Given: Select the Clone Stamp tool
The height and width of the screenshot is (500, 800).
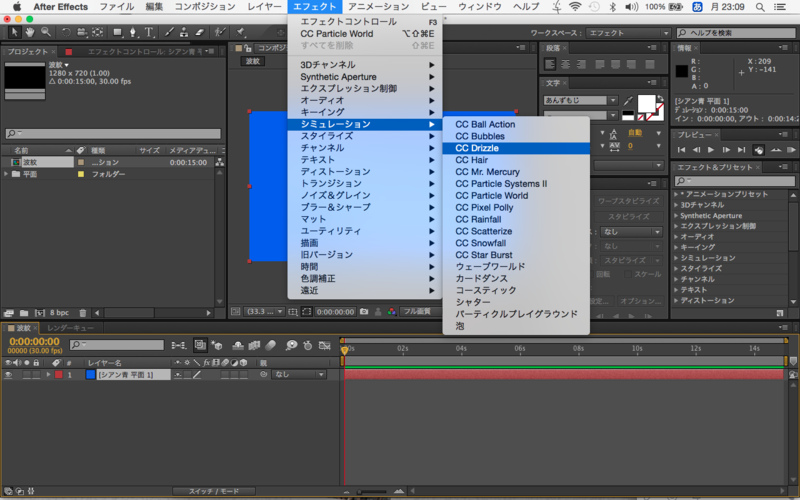Looking at the screenshot, I should (x=184, y=32).
